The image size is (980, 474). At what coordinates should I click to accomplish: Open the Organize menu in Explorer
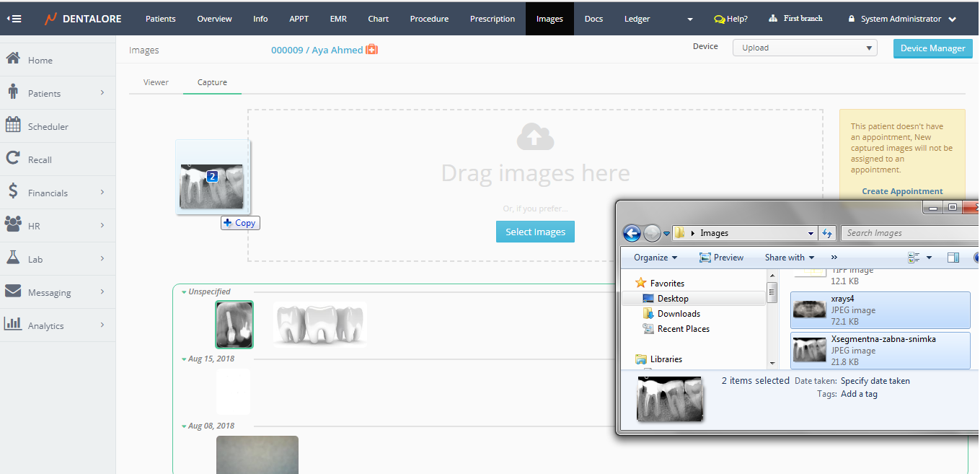point(655,258)
